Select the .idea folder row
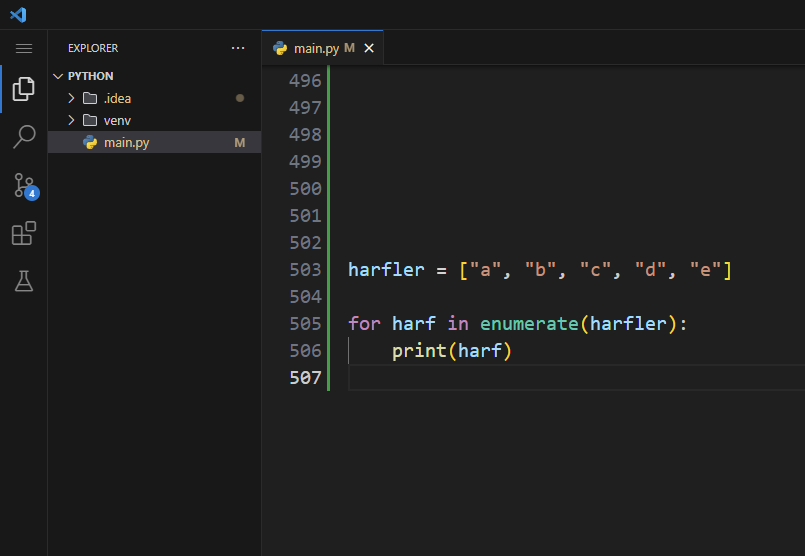The height and width of the screenshot is (556, 805). point(155,98)
